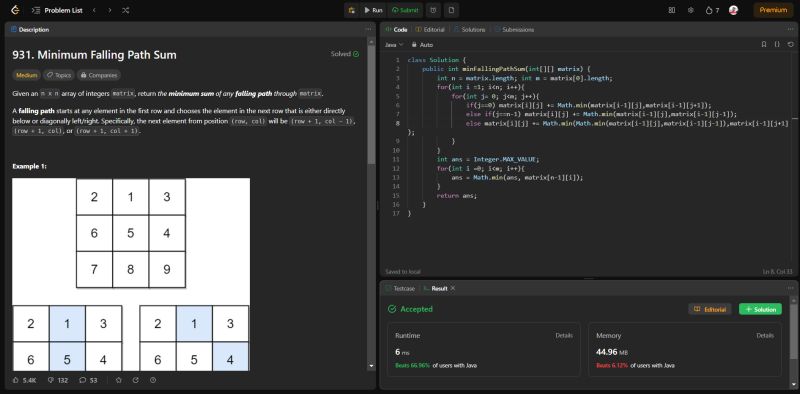Switch to the Testcase tab
800x394 pixels.
pyautogui.click(x=400, y=288)
